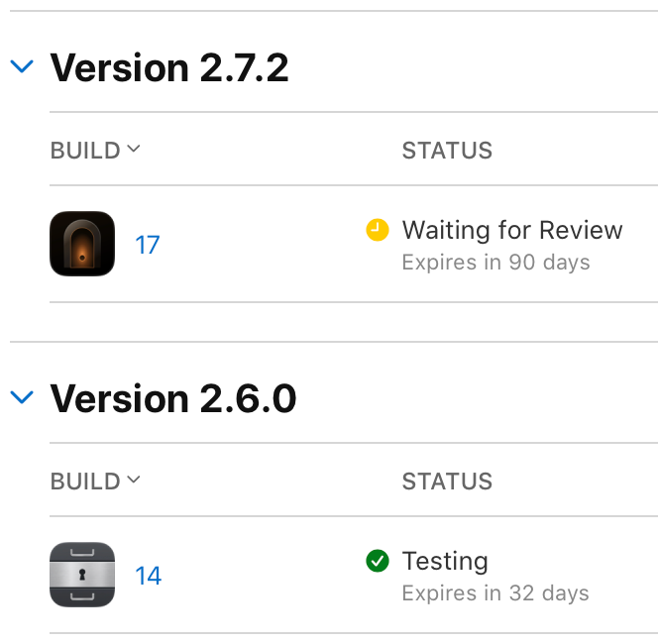This screenshot has width=658, height=644.
Task: Click the yellow clock status icon
Action: click(378, 230)
